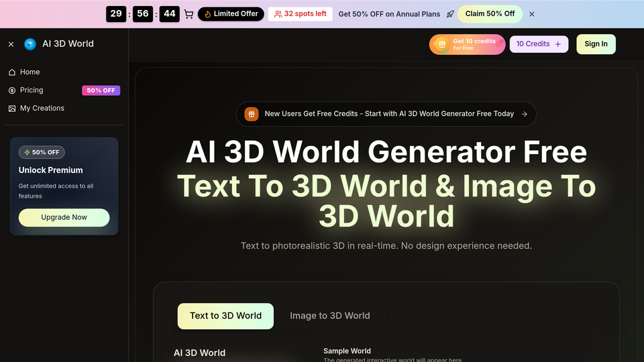Click the Home house icon
The image size is (644, 362).
(12, 72)
